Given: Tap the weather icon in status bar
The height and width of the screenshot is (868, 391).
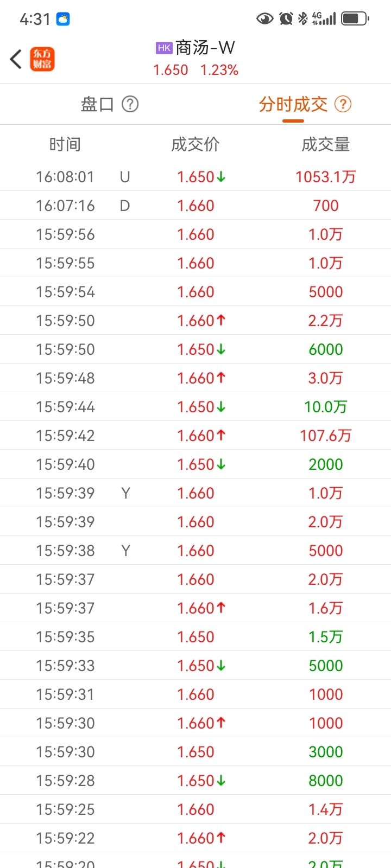Looking at the screenshot, I should 63,20.
